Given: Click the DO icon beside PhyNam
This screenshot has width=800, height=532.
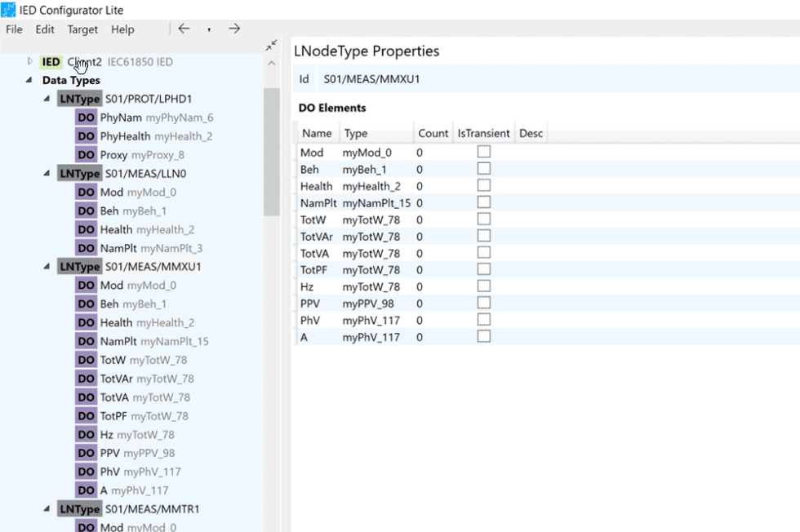Looking at the screenshot, I should point(87,117).
